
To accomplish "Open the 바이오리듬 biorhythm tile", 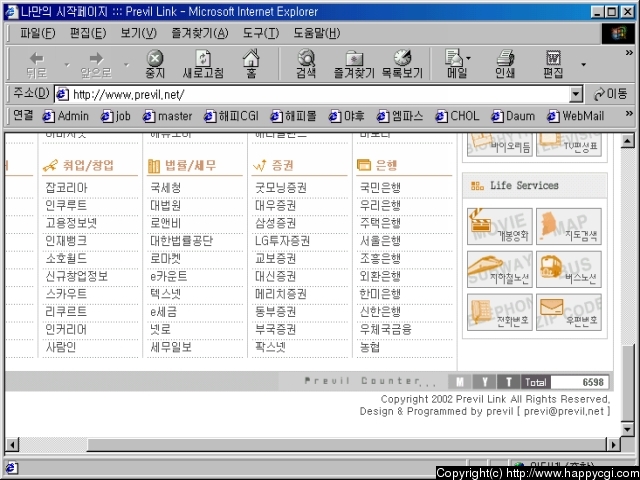I will (500, 144).
